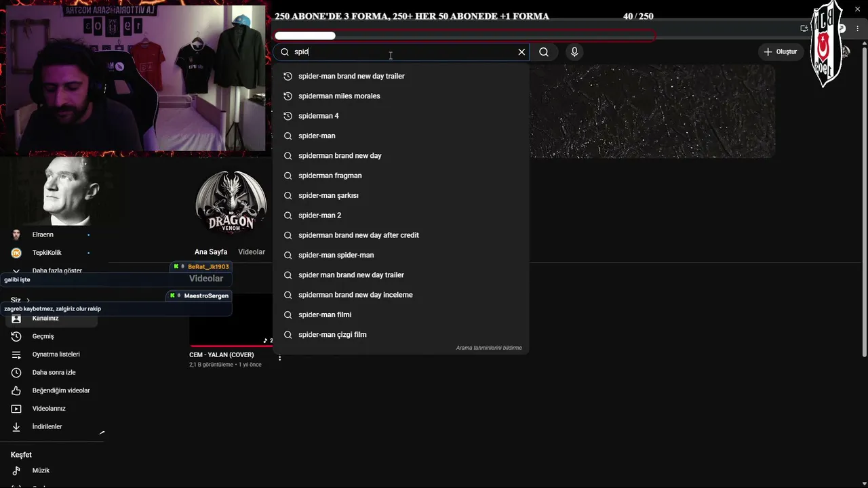This screenshot has height=488, width=868.
Task: Open Daha sonra izle list
Action: click(52, 372)
